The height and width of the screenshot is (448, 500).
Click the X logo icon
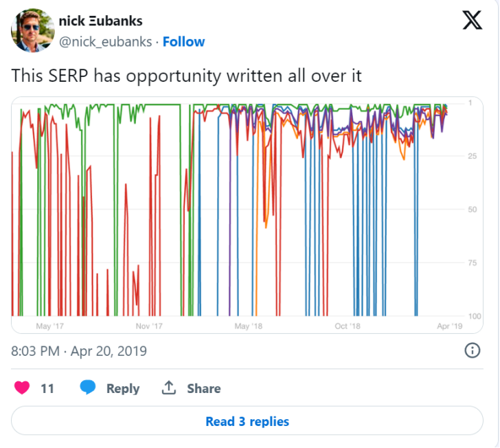[x=473, y=20]
